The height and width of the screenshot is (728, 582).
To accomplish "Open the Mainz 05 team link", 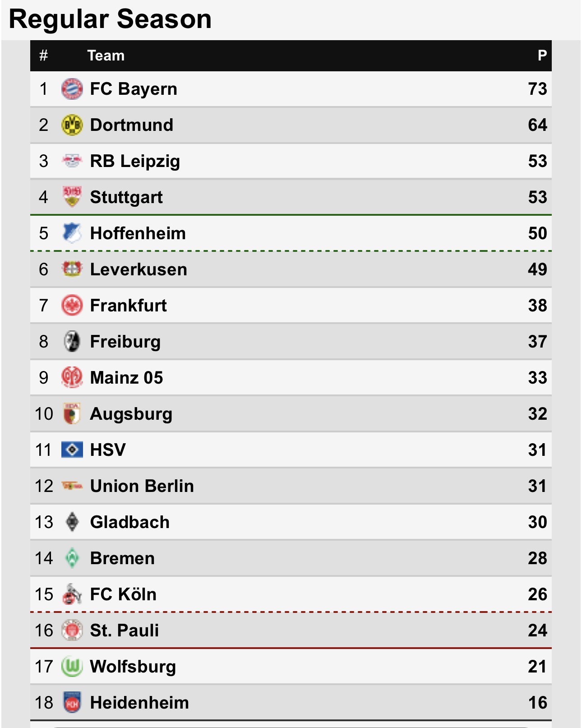I will (126, 378).
